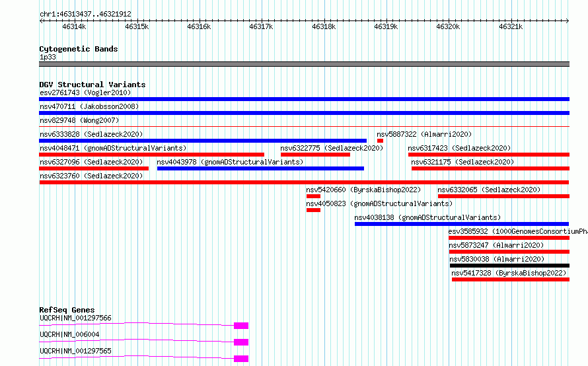Image resolution: width=588 pixels, height=366 pixels.
Task: Open the nsv6323760 (Sedlazeck2020) long red bar
Action: click(304, 182)
